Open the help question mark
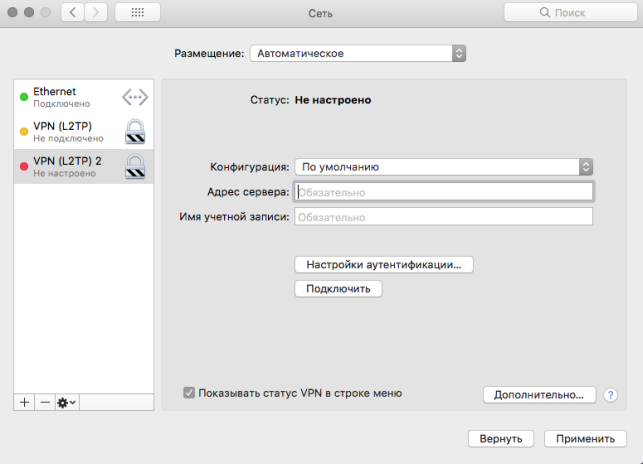This screenshot has height=464, width=643. click(611, 395)
